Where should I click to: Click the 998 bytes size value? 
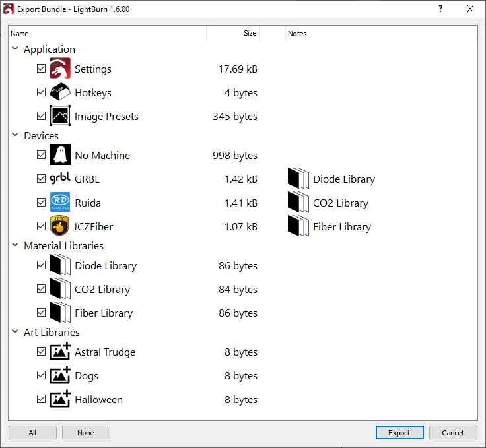(x=235, y=155)
